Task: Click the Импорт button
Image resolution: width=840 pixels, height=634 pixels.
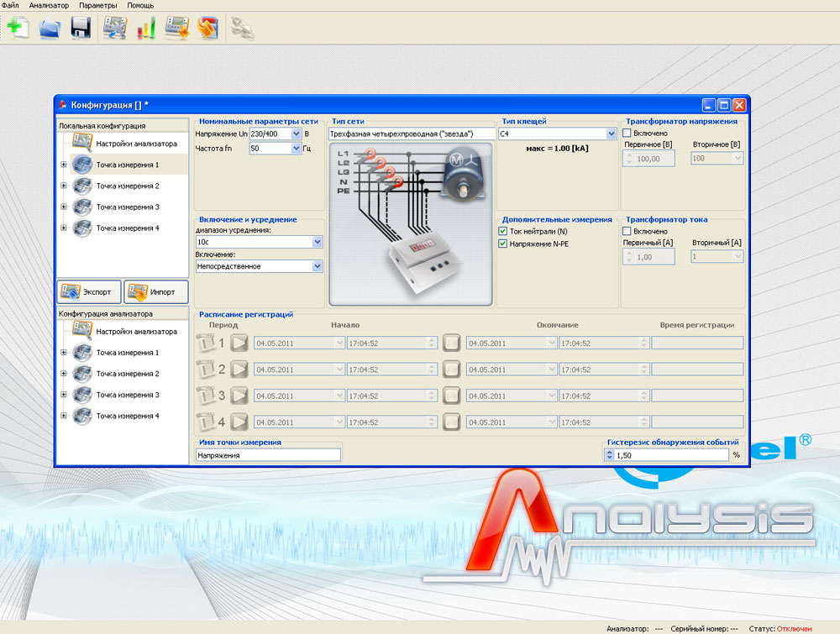Action: (156, 292)
